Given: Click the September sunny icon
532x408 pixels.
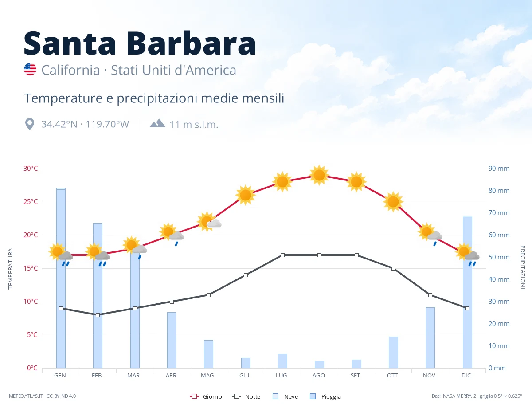Looking at the screenshot, I should coord(356,182).
